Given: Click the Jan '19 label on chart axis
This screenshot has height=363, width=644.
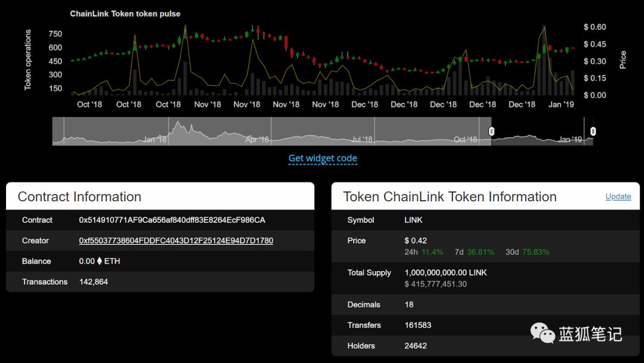Looking at the screenshot, I should 561,104.
